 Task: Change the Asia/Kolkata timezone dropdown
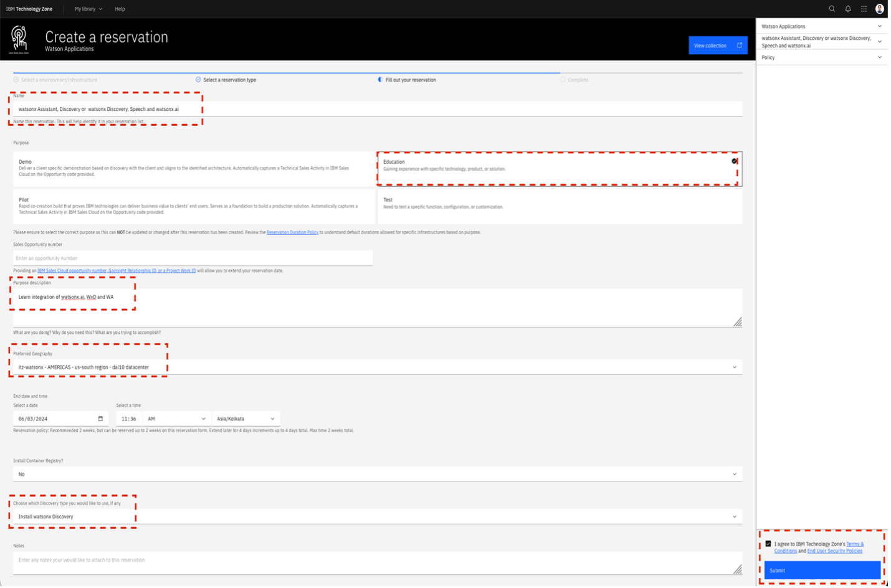click(x=246, y=418)
